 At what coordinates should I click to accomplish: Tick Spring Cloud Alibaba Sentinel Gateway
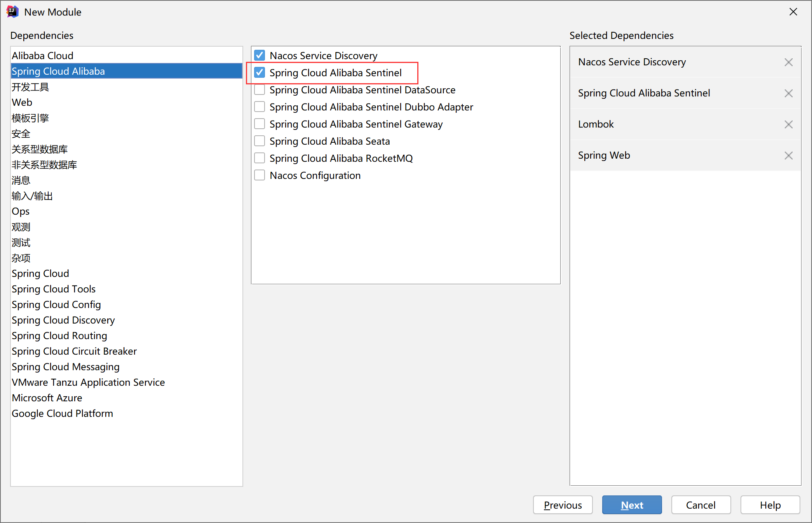(260, 124)
